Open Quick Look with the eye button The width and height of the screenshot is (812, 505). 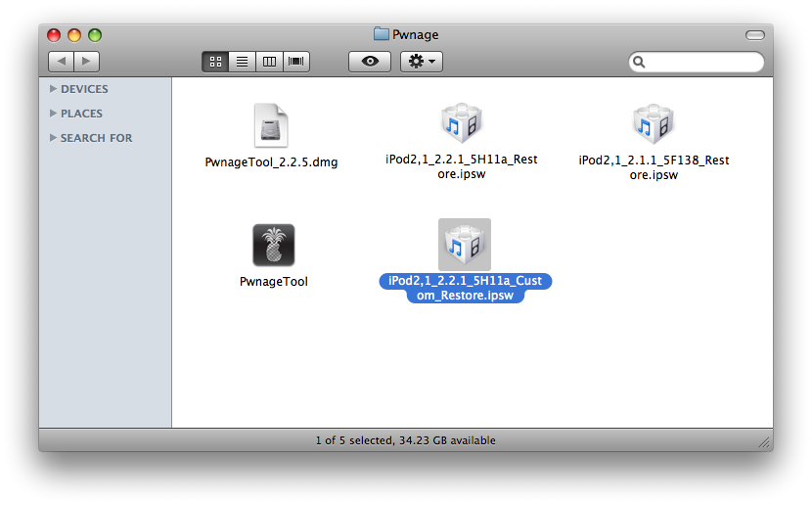(370, 62)
